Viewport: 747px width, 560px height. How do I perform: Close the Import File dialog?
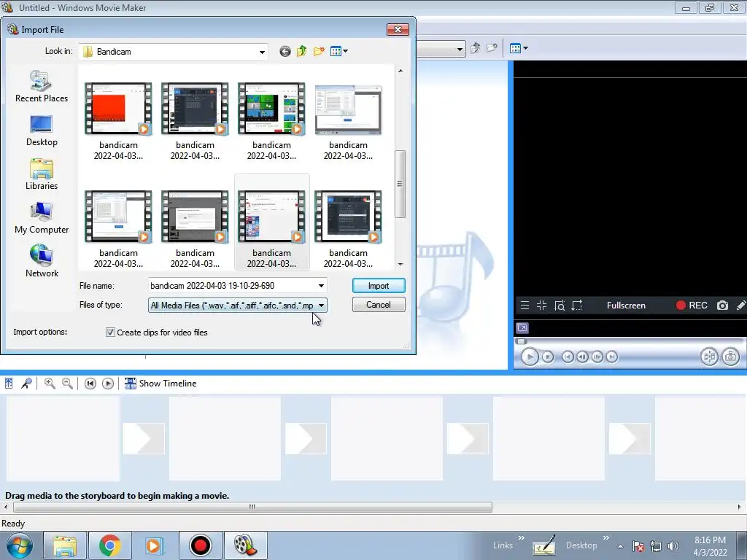tap(398, 29)
